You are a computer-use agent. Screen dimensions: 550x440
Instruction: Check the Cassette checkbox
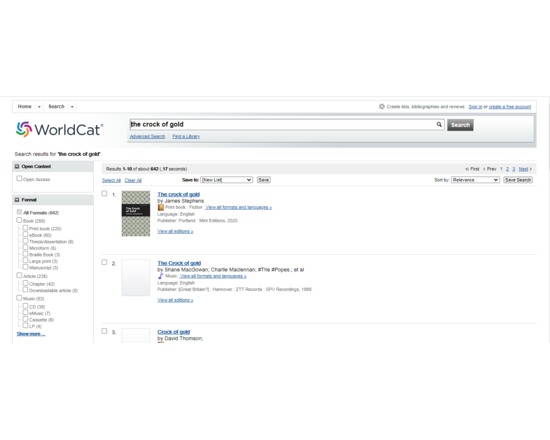pos(25,319)
